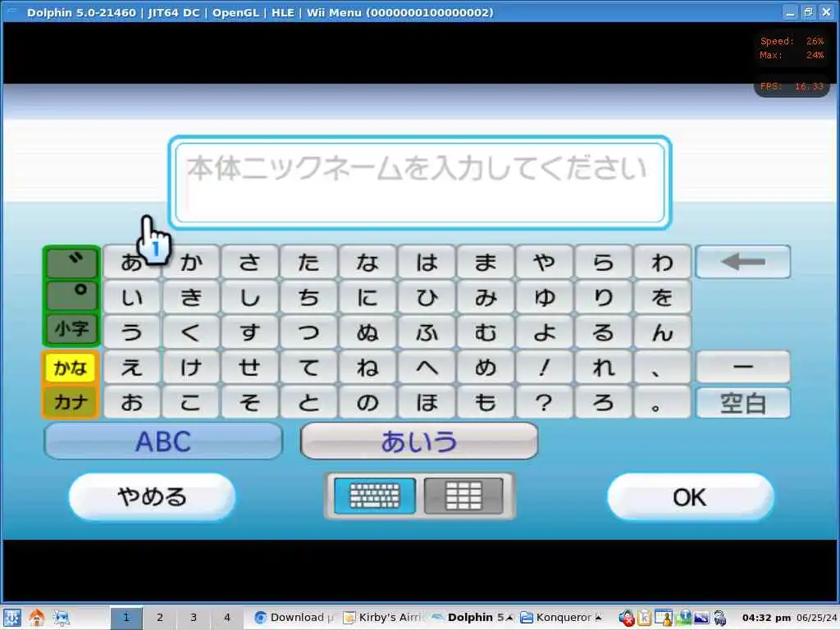Toggle the handakuten circle mark key
840x630 pixels.
pyautogui.click(x=72, y=295)
